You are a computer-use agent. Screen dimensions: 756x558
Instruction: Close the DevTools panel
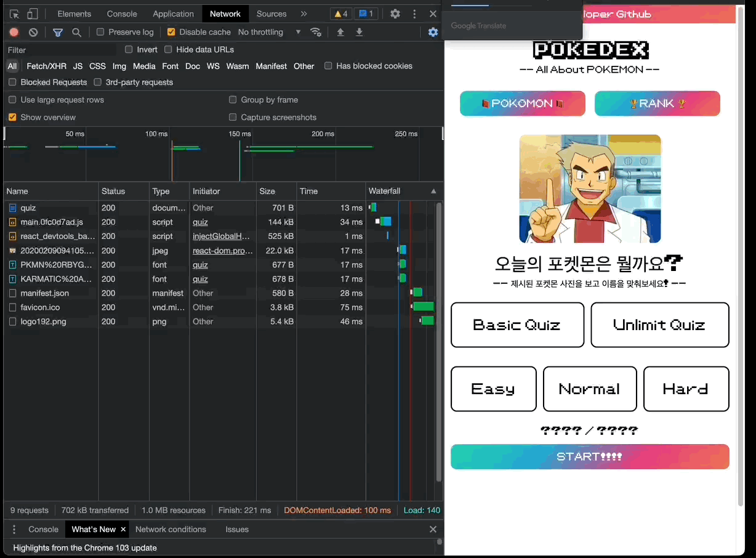pyautogui.click(x=433, y=14)
